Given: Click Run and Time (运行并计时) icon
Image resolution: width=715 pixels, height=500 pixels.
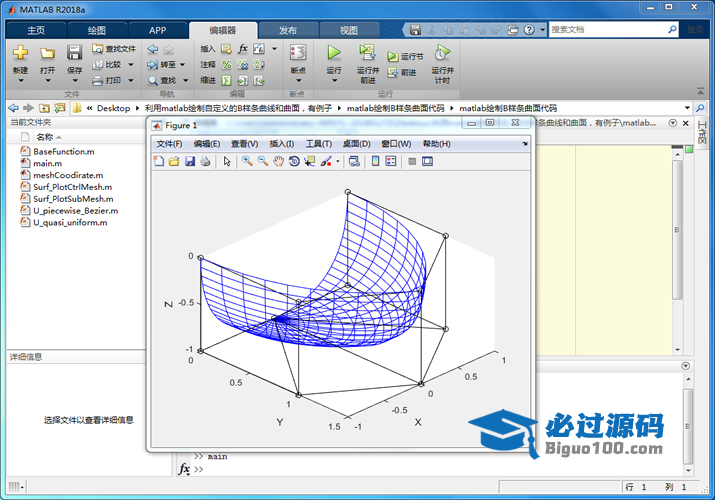Looking at the screenshot, I should tap(442, 53).
